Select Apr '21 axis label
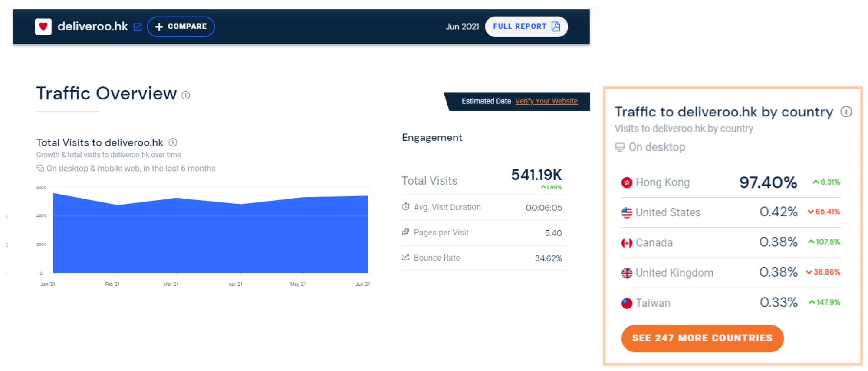 point(235,284)
